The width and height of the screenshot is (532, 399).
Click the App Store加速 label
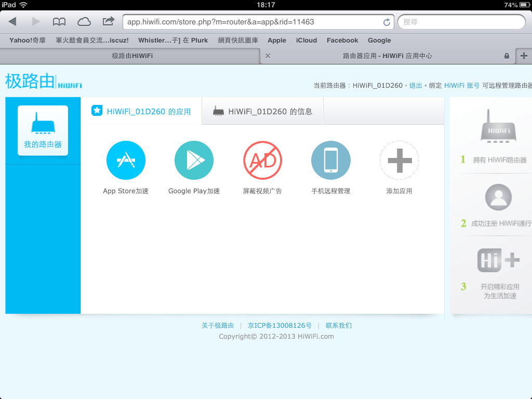[126, 191]
